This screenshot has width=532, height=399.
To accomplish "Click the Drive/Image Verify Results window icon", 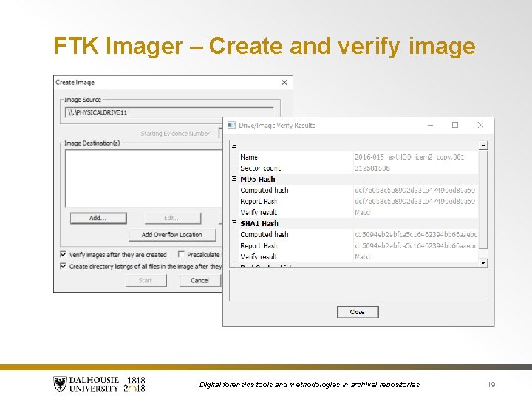I will (x=232, y=125).
